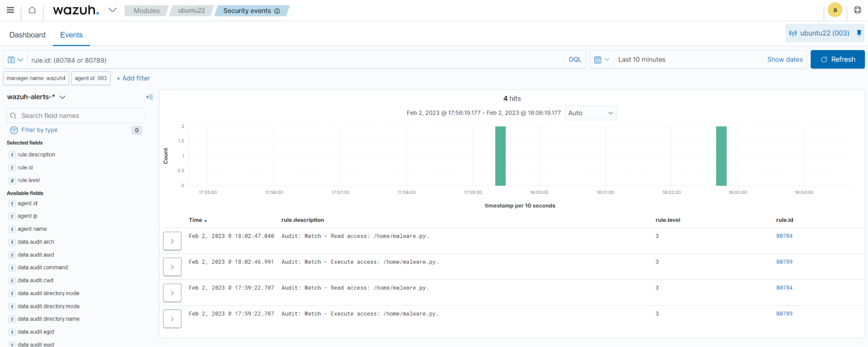The image size is (868, 347).
Task: Refresh the query results
Action: pyautogui.click(x=838, y=59)
